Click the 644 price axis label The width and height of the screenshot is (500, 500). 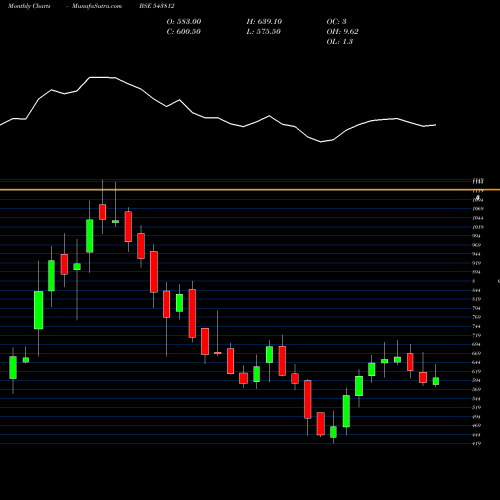coord(477,362)
